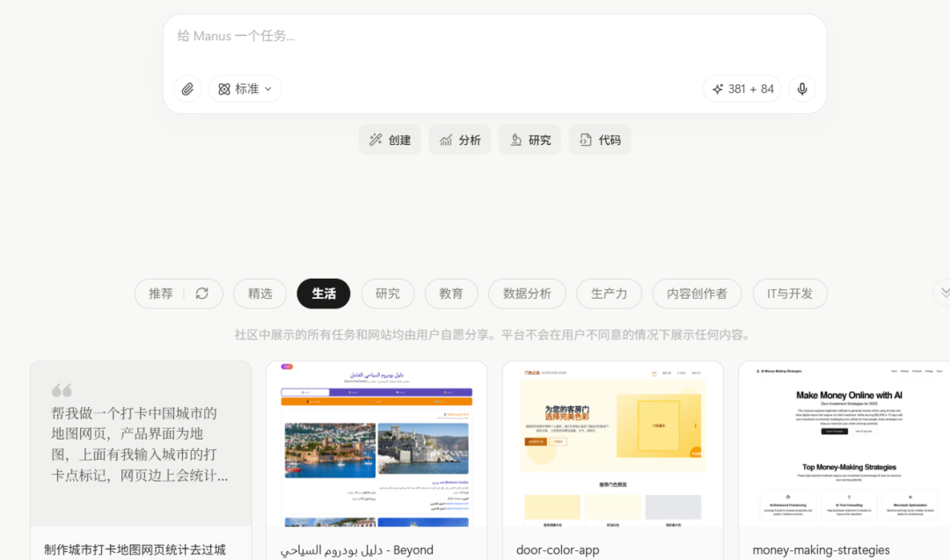Select the 数据分析 category filter

(527, 293)
